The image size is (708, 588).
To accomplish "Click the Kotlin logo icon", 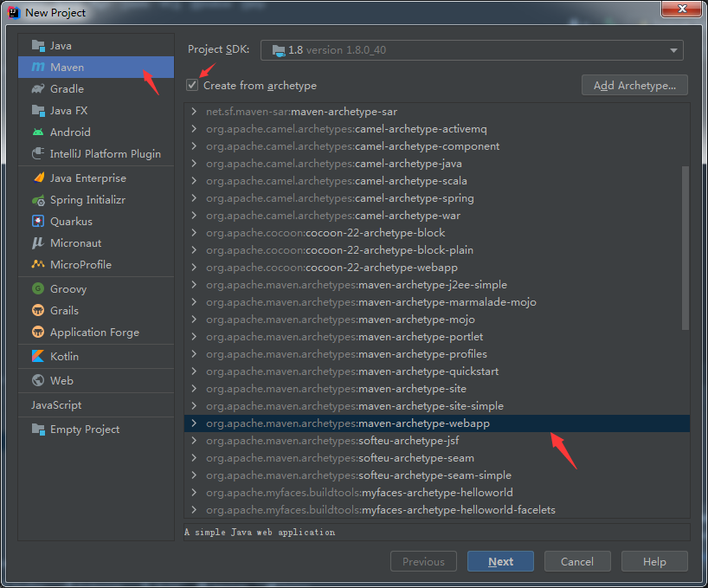I will 38,356.
